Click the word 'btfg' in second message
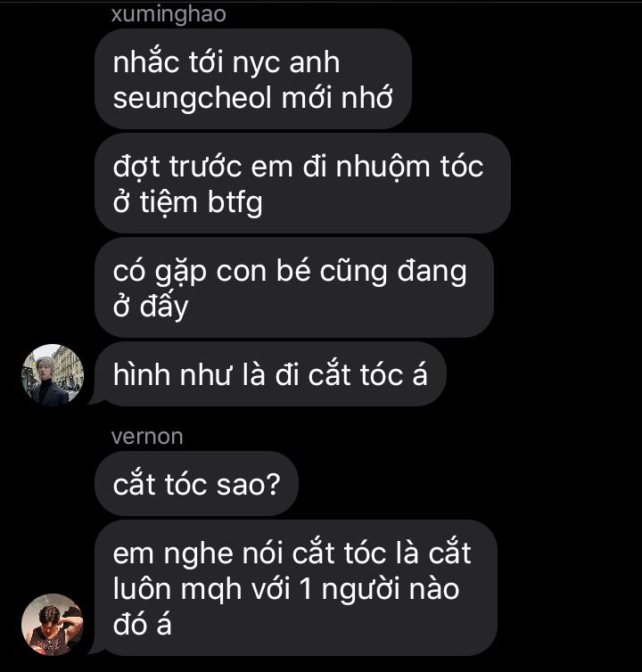642x672 pixels. tap(235, 202)
